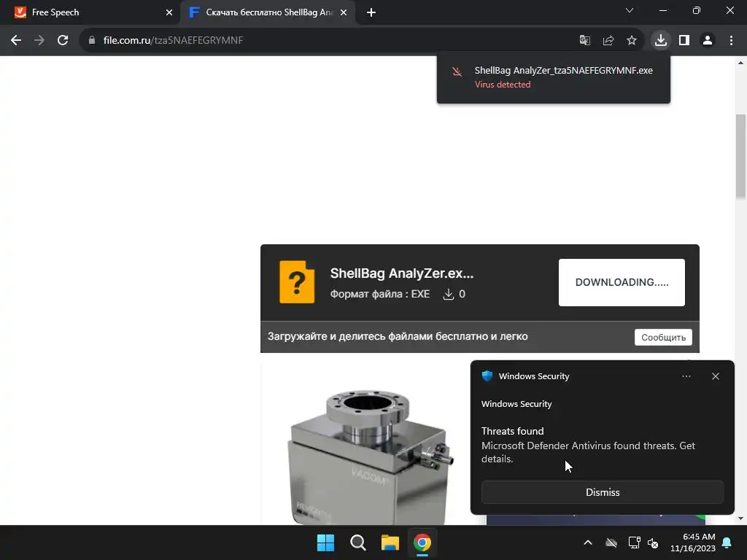This screenshot has height=560, width=747.
Task: Click the Windows Security shield icon
Action: coord(487,376)
